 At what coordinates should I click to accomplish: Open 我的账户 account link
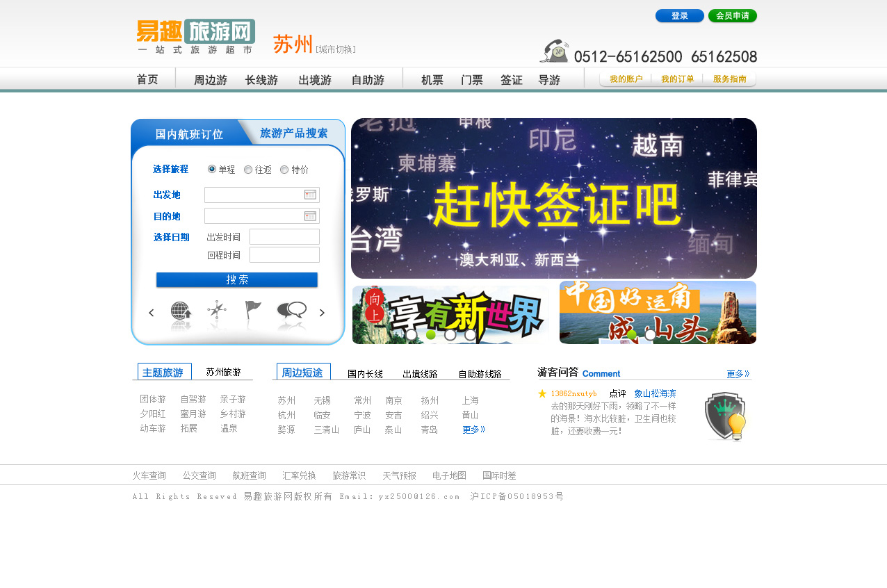pyautogui.click(x=626, y=79)
